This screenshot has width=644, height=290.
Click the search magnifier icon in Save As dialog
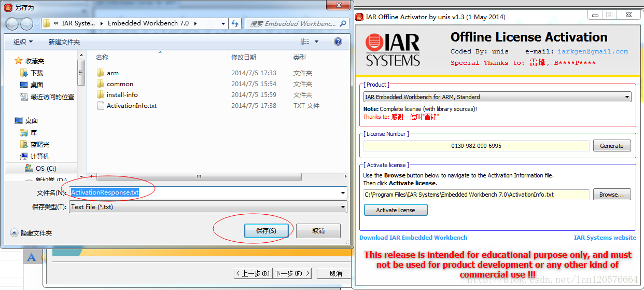tap(343, 23)
